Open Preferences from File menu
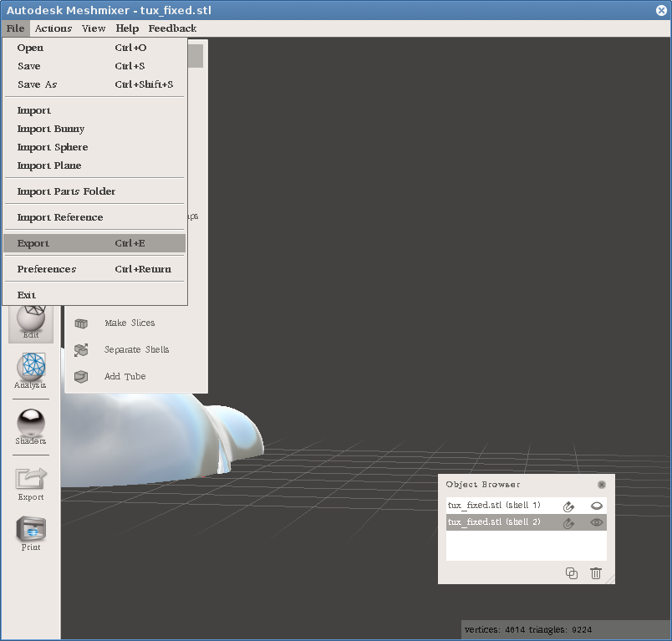 tap(94, 269)
